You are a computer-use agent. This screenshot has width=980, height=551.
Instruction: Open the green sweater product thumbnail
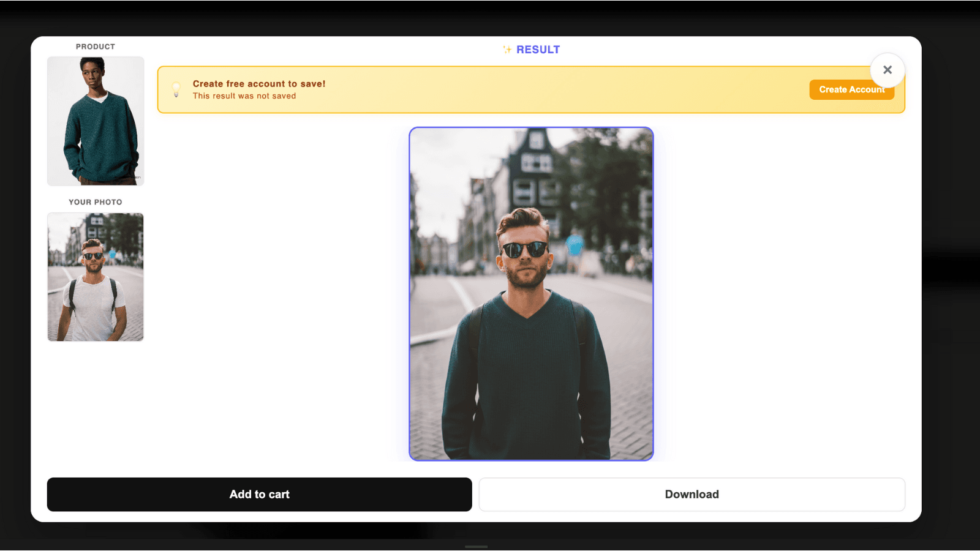coord(95,121)
